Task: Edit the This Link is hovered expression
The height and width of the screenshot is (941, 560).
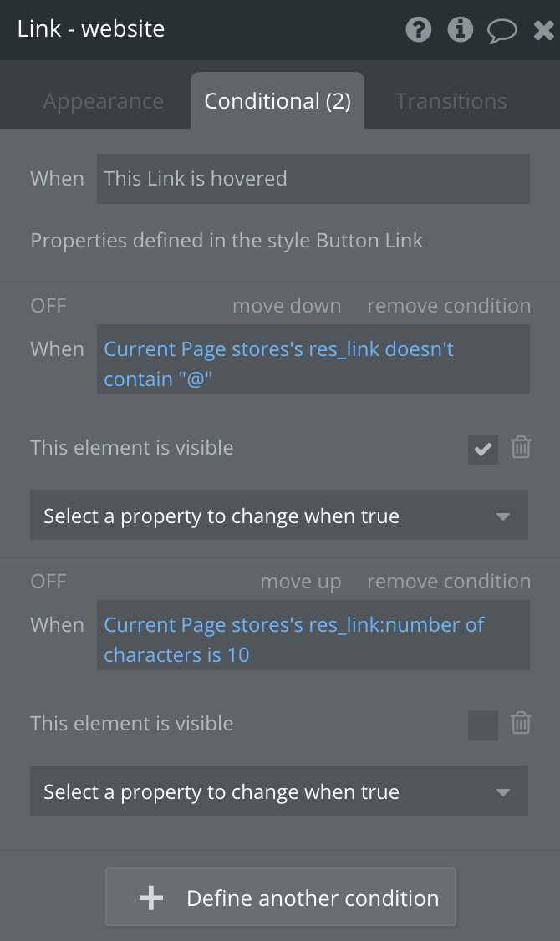Action: tap(313, 178)
